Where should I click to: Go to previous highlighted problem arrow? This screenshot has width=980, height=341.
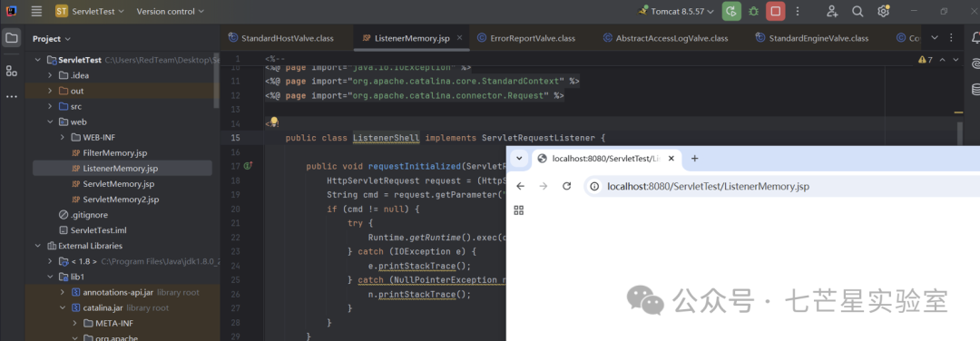[x=943, y=60]
